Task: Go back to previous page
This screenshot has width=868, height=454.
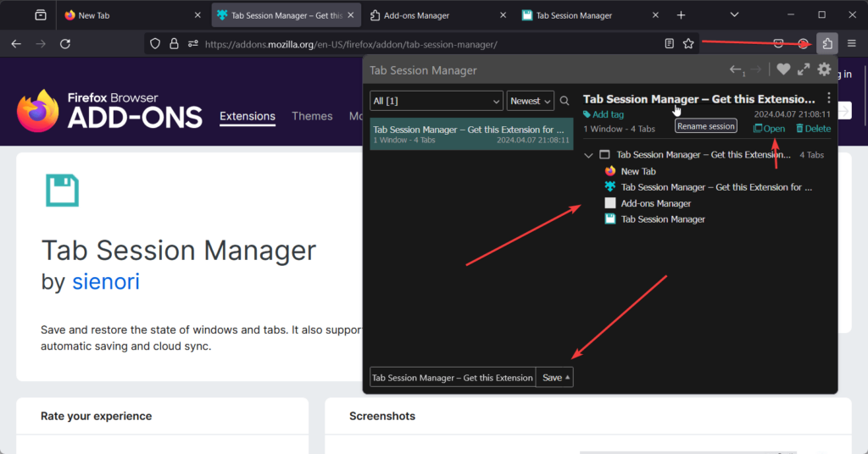Action: [16, 44]
